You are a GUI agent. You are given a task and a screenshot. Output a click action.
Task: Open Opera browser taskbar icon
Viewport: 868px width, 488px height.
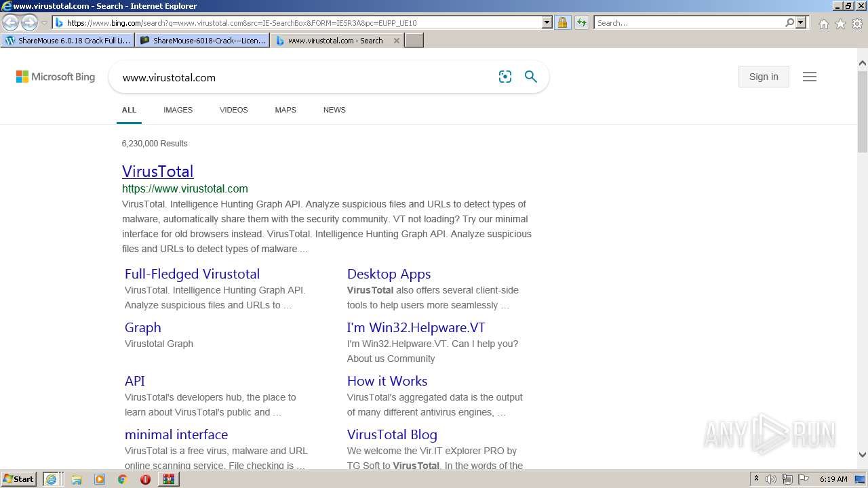[x=145, y=479]
